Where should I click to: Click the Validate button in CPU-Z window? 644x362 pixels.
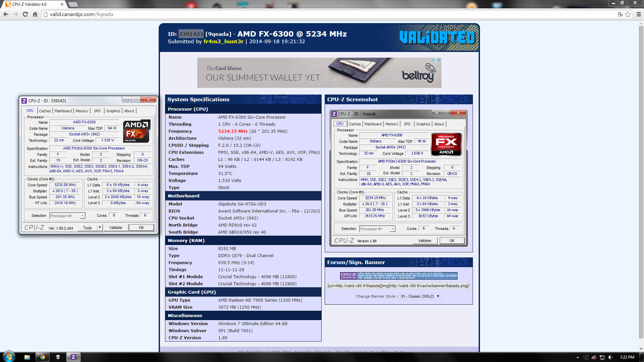tap(116, 228)
